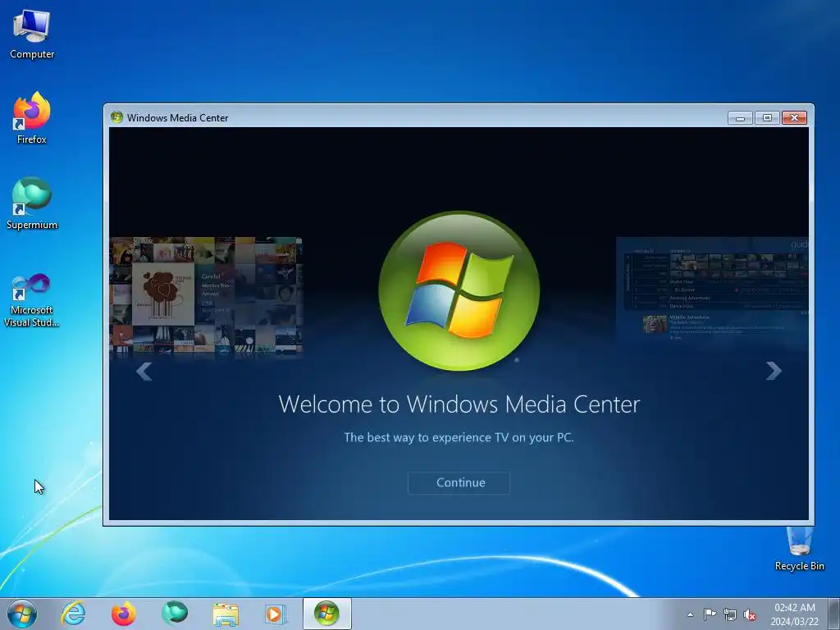Screen dimensions: 840x630
Task: Select the TV guide preview thumbnail
Action: coord(712,292)
